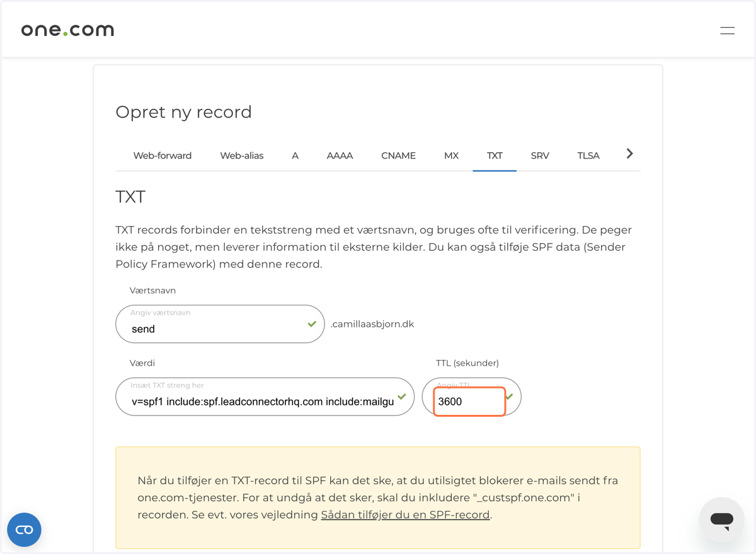Image resolution: width=756 pixels, height=554 pixels.
Task: Open the CNAME record tab
Action: pos(398,155)
